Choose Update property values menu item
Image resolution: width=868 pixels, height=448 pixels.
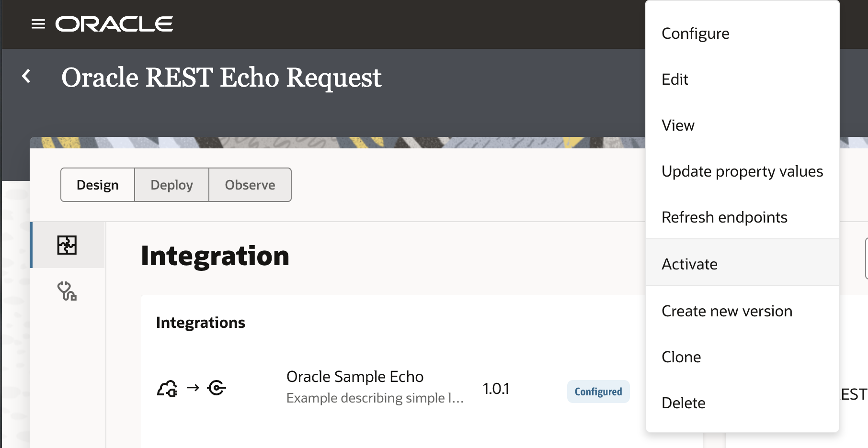tap(742, 171)
